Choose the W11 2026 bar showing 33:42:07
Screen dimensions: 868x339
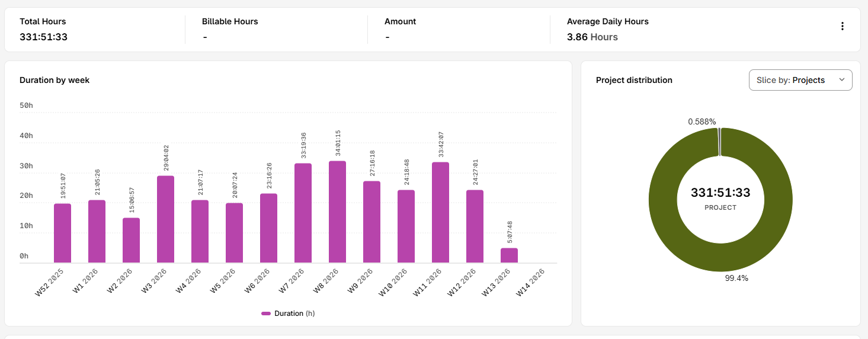pos(440,213)
